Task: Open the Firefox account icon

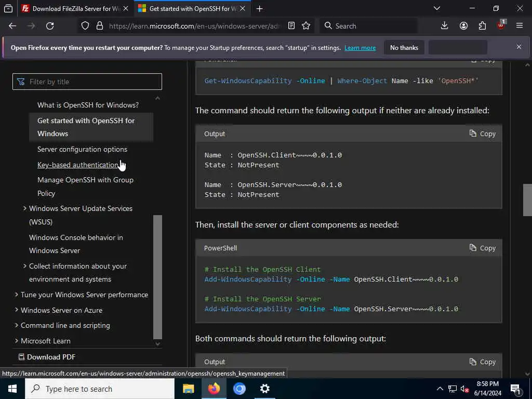Action: 463,26
